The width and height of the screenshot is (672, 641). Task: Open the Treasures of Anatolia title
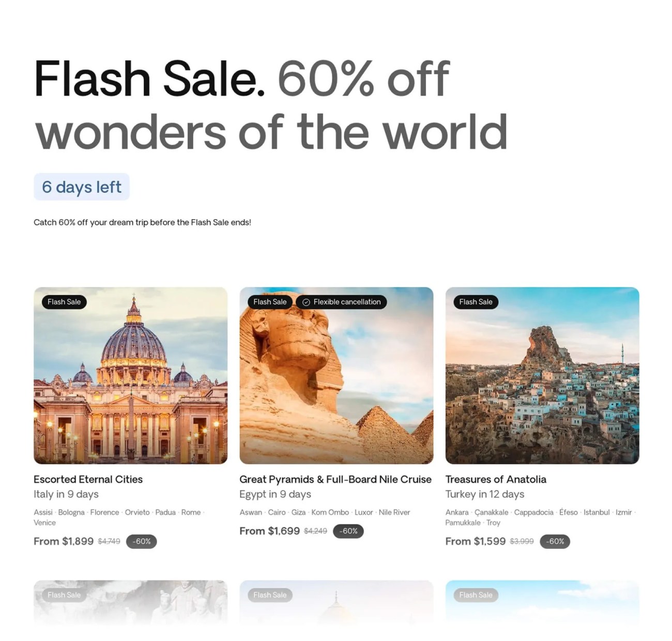(496, 479)
